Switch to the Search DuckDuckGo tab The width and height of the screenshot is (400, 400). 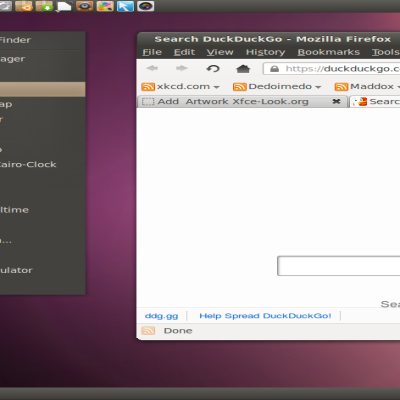tap(375, 101)
